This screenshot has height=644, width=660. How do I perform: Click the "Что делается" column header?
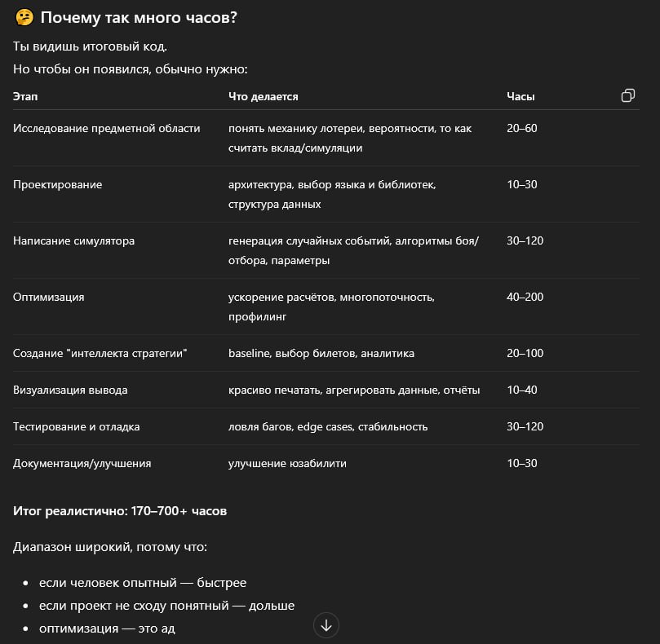pyautogui.click(x=263, y=96)
